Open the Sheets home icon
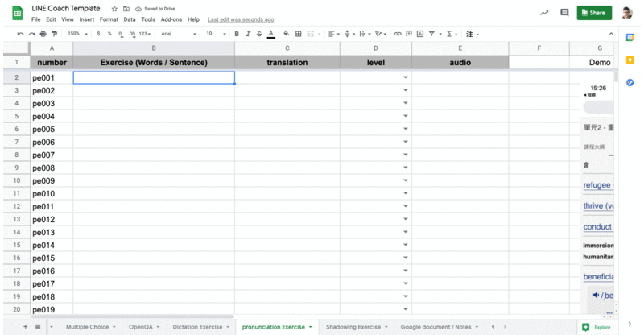This screenshot has width=644, height=335. coord(17,13)
